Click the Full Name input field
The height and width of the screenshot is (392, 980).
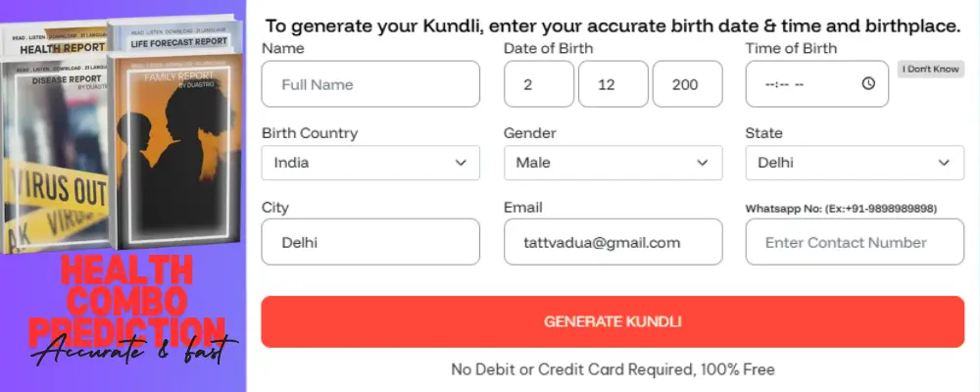coord(370,84)
